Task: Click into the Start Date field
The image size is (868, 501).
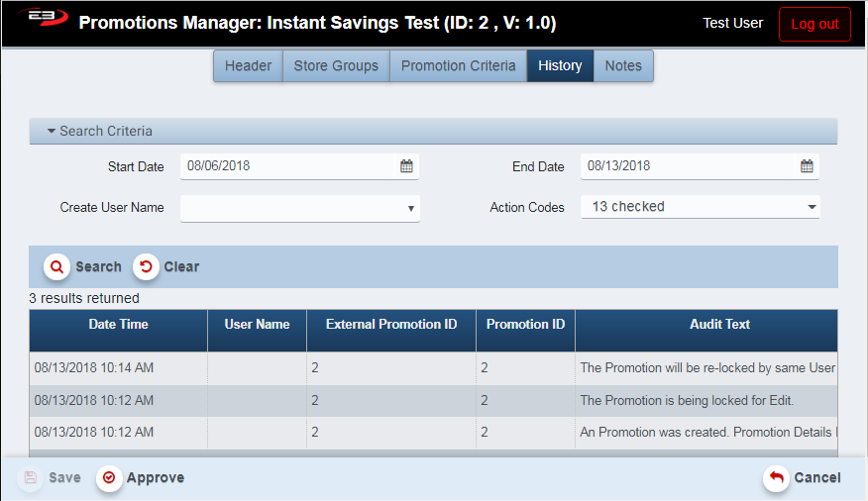Action: click(287, 166)
